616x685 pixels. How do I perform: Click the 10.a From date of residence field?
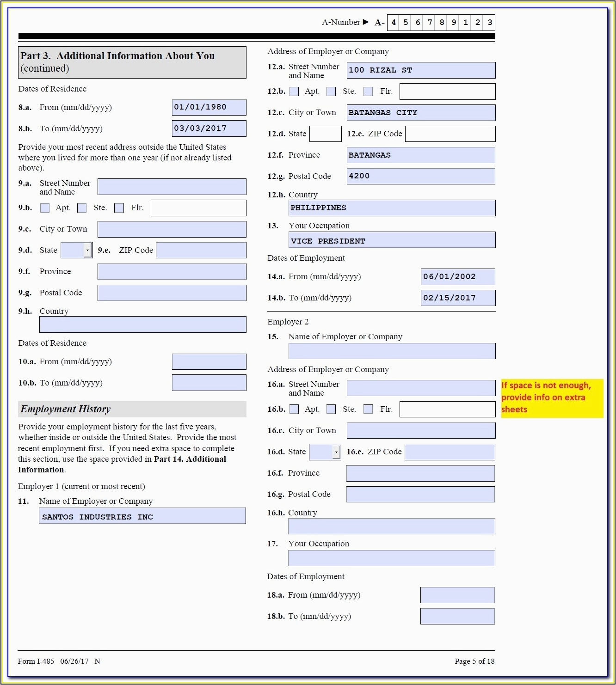point(209,362)
